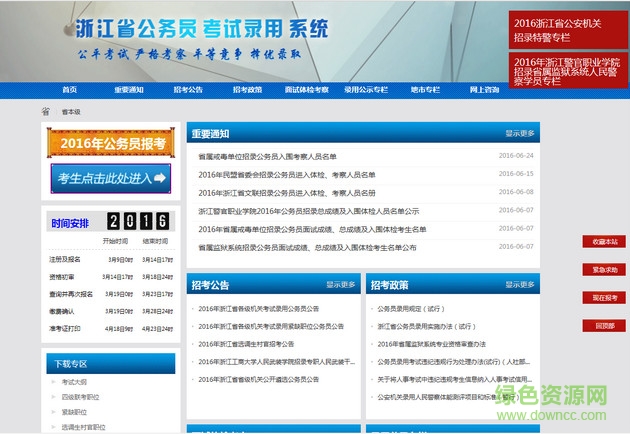
Task: Click the 缴费确认 schedule row label
Action: (61, 311)
